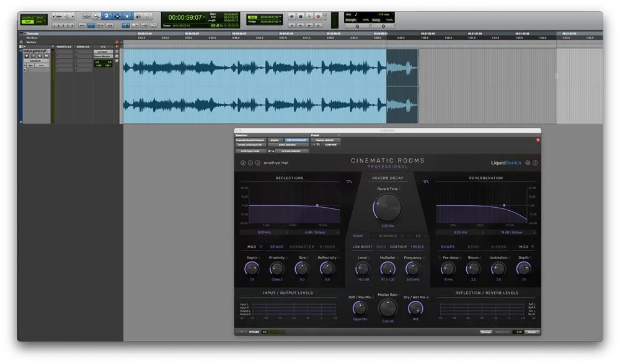620x364 pixels.
Task: Click the Reflections filter shape icon
Action: 349,182
